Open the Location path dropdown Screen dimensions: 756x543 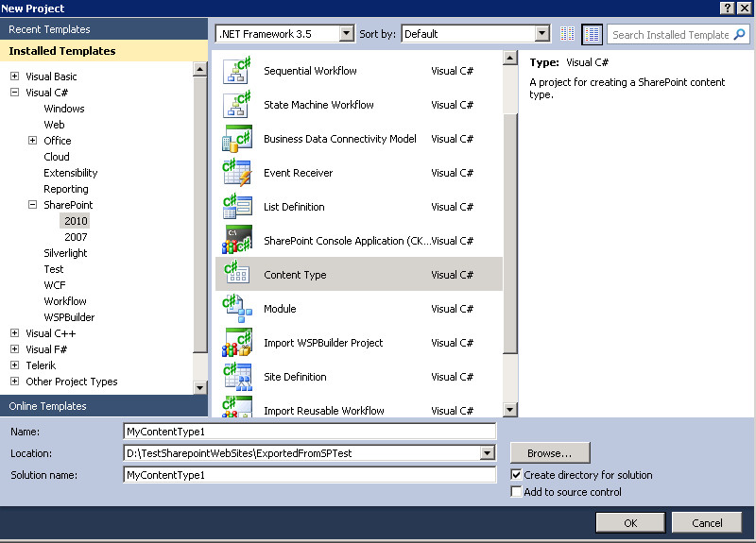coord(488,453)
